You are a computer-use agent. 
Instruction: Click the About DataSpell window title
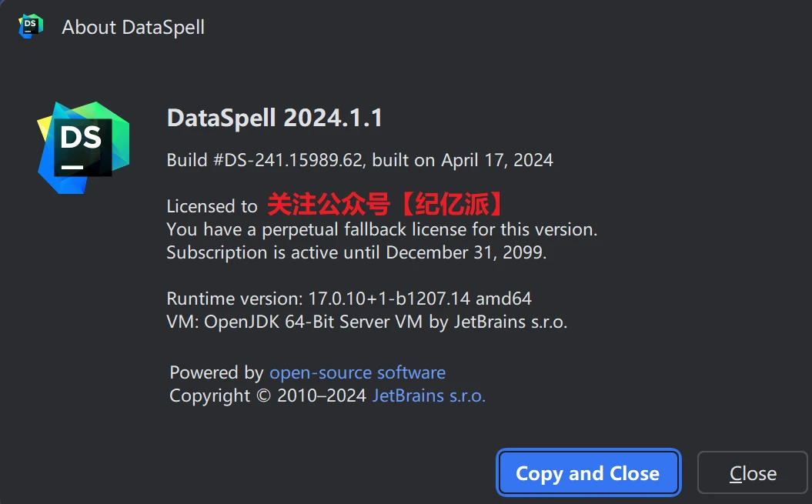point(133,28)
